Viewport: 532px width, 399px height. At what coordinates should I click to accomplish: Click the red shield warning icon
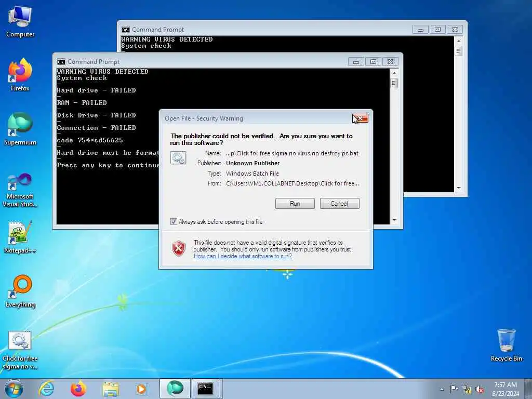click(x=179, y=248)
